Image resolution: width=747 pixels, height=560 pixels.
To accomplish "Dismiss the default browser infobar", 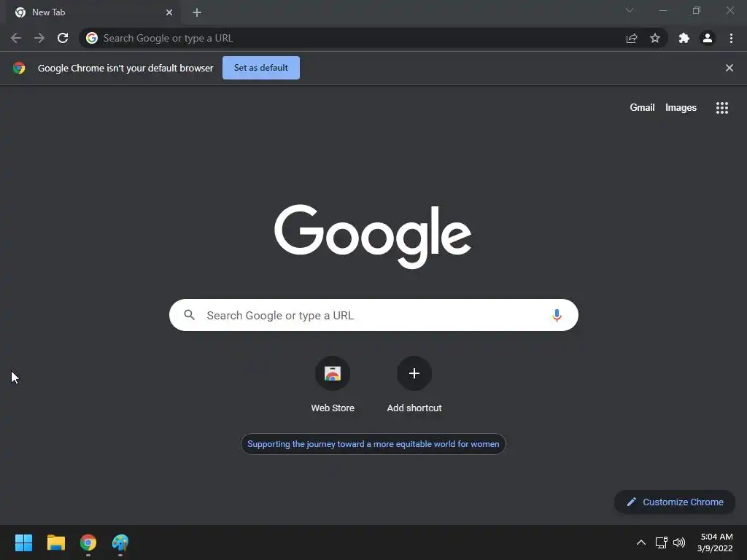I will click(729, 68).
